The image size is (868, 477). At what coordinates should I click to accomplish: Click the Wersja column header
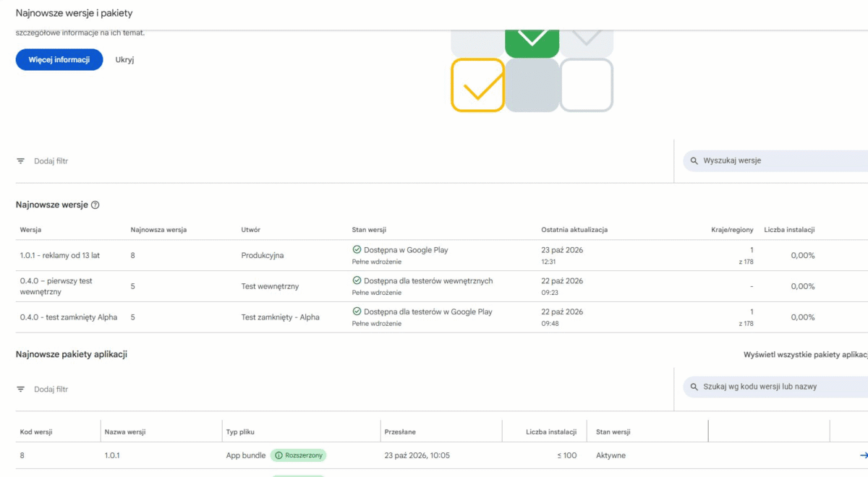(x=30, y=230)
